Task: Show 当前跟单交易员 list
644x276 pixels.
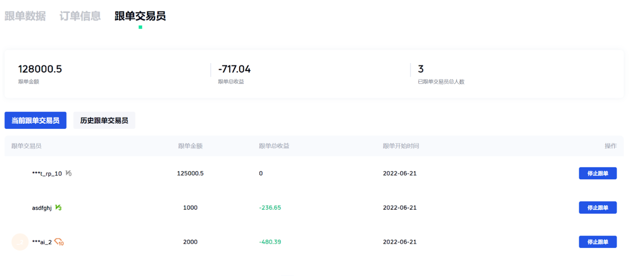Action: (x=35, y=120)
